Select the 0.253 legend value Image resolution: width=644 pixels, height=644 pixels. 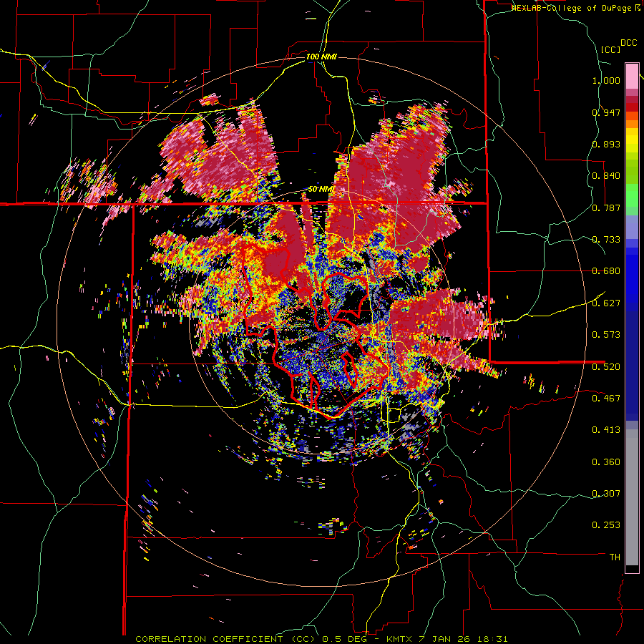[606, 525]
